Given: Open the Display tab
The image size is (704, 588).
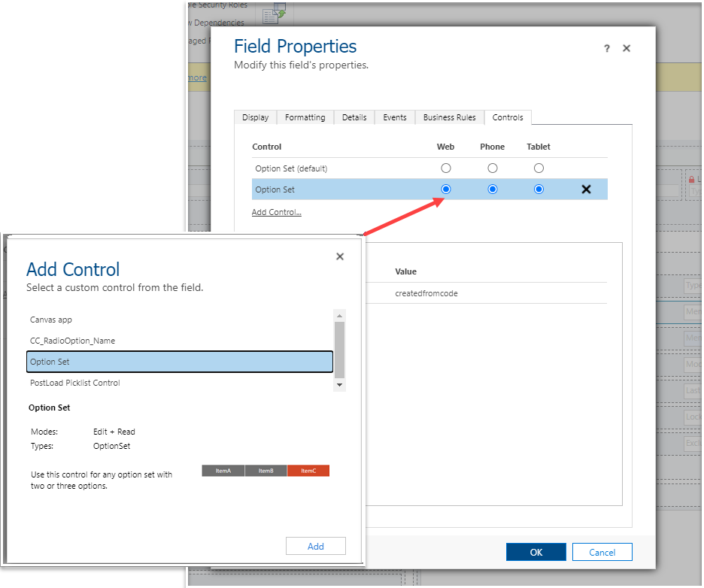Looking at the screenshot, I should click(x=255, y=117).
